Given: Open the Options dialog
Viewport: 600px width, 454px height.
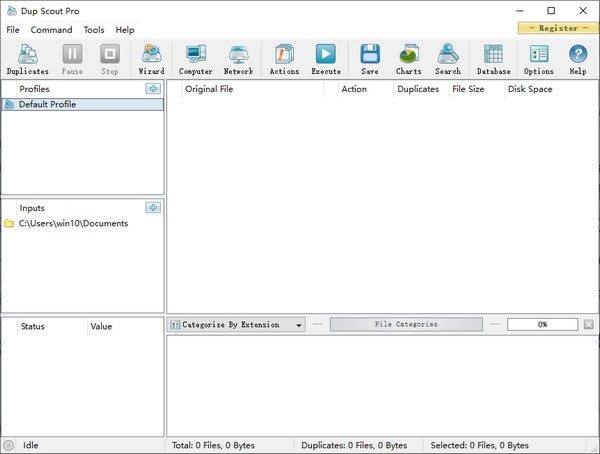Looking at the screenshot, I should 539,59.
